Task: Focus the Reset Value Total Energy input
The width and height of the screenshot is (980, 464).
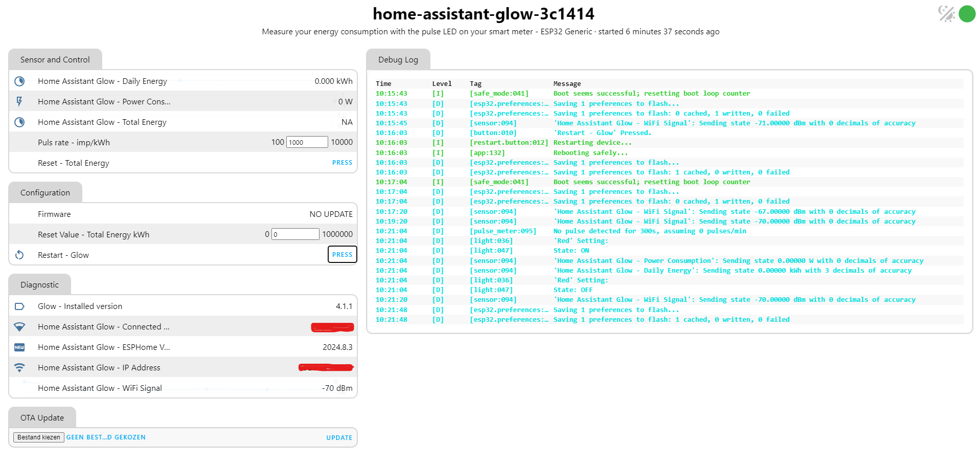Action: coord(295,234)
